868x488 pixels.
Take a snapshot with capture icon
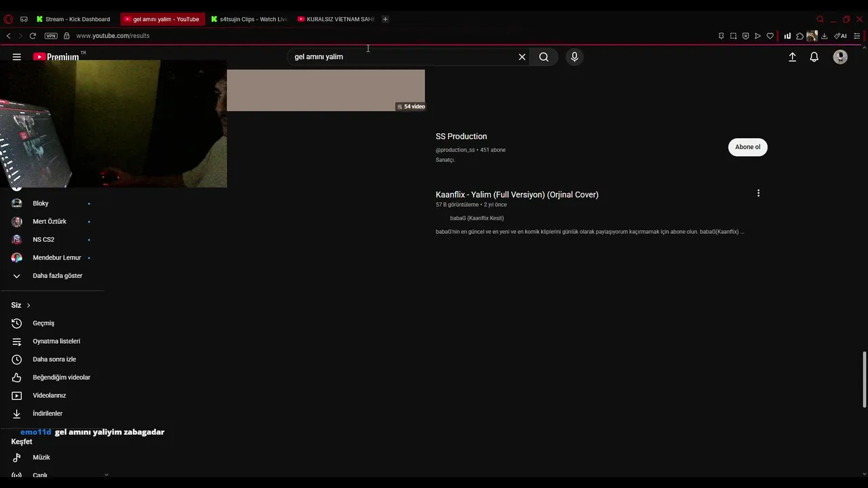[733, 36]
